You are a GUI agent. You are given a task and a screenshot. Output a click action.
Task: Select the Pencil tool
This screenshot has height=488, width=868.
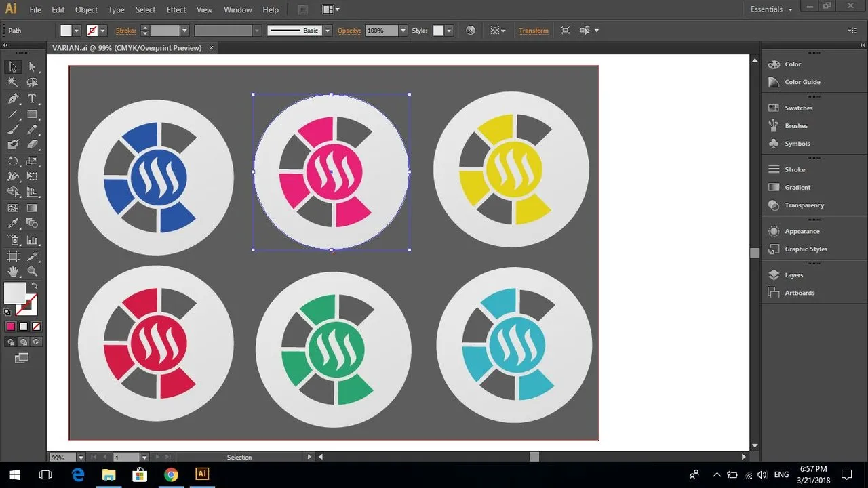coord(32,129)
